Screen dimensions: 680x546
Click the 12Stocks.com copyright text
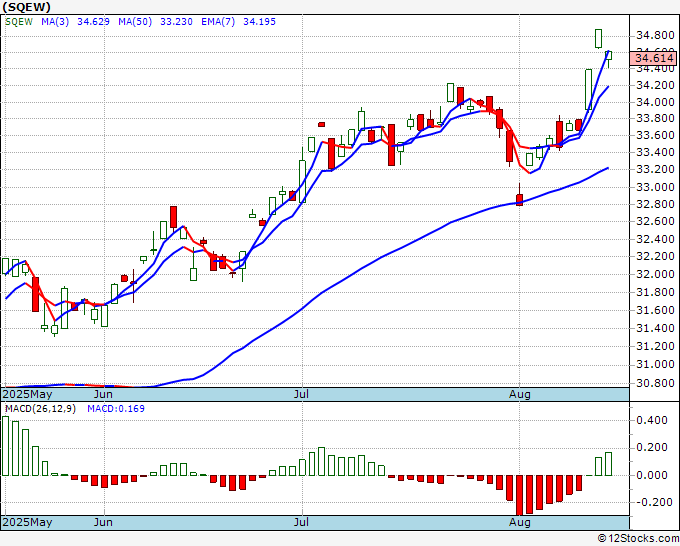(638, 539)
